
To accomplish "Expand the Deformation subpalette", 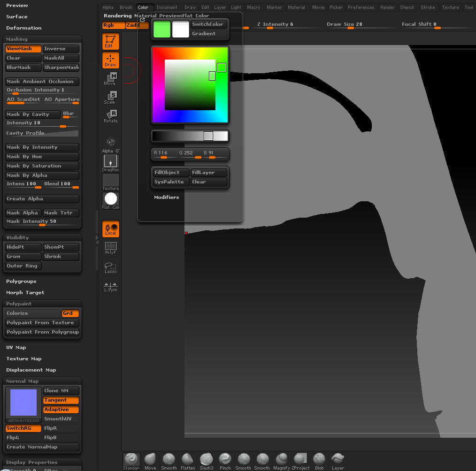I will tap(23, 28).
